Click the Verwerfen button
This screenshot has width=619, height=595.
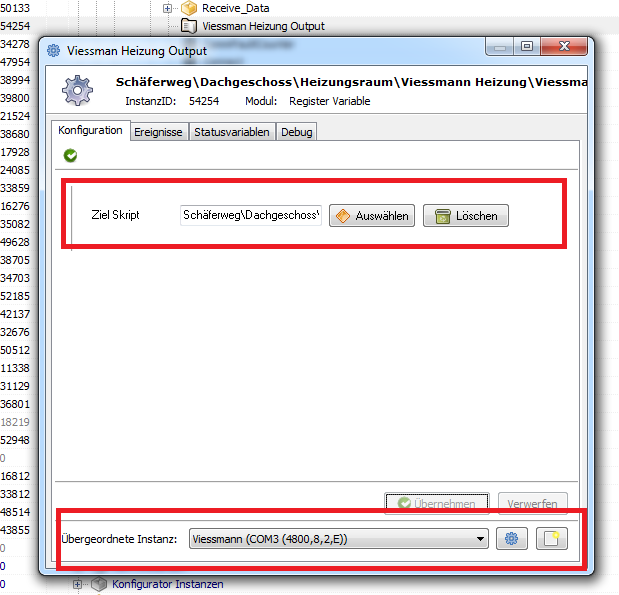533,503
